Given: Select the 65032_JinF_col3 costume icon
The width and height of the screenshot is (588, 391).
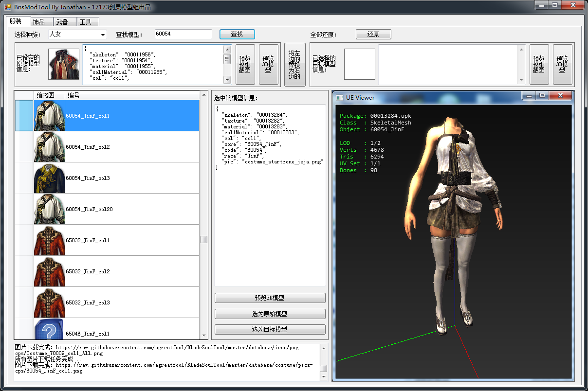Looking at the screenshot, I should coord(49,302).
